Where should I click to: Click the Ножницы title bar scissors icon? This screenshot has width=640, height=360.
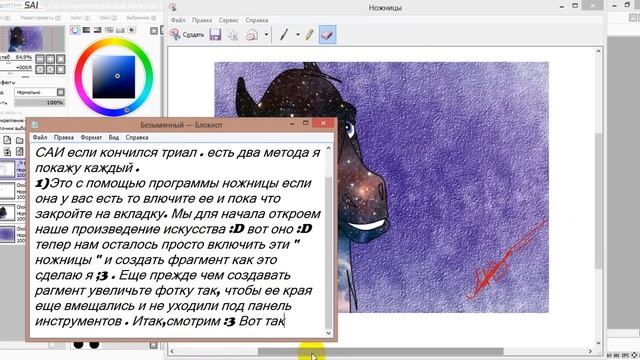point(173,7)
